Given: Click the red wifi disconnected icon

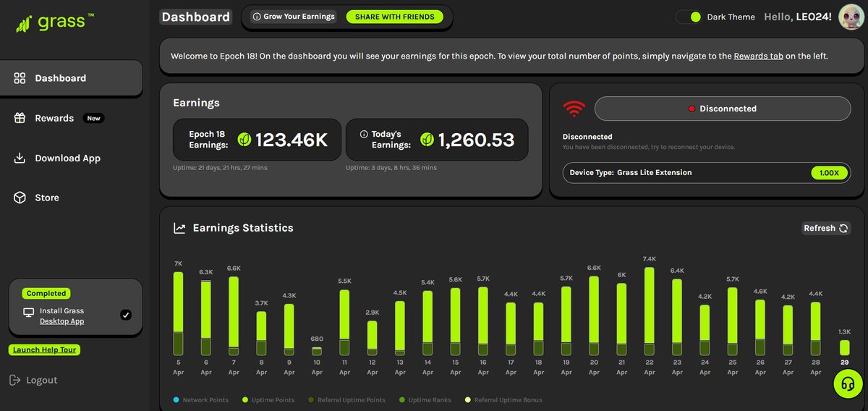Looking at the screenshot, I should coord(574,109).
